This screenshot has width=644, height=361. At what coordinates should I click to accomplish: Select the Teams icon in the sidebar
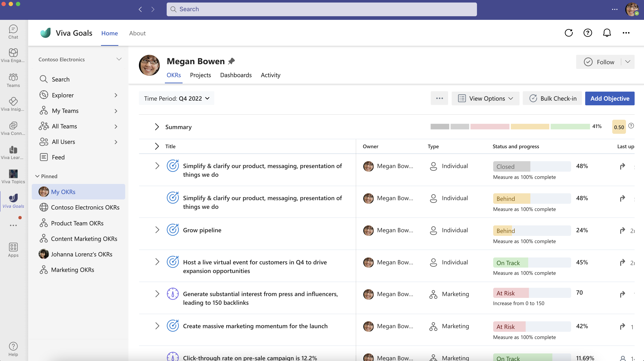[13, 80]
